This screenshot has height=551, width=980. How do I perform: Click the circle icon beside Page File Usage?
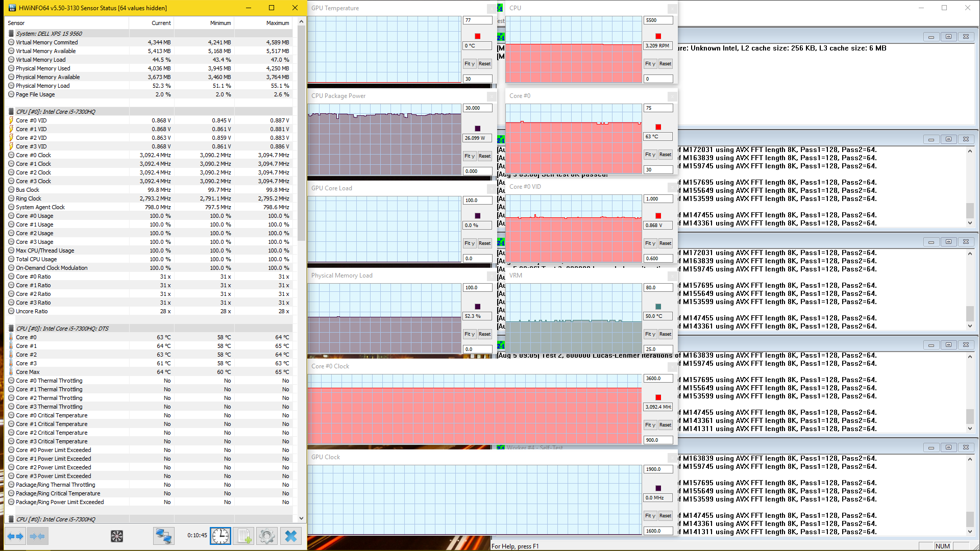click(11, 94)
